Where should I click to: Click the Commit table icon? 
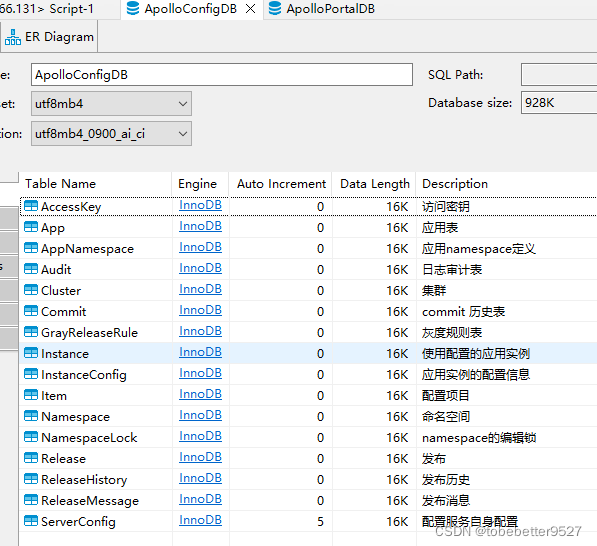[x=31, y=311]
